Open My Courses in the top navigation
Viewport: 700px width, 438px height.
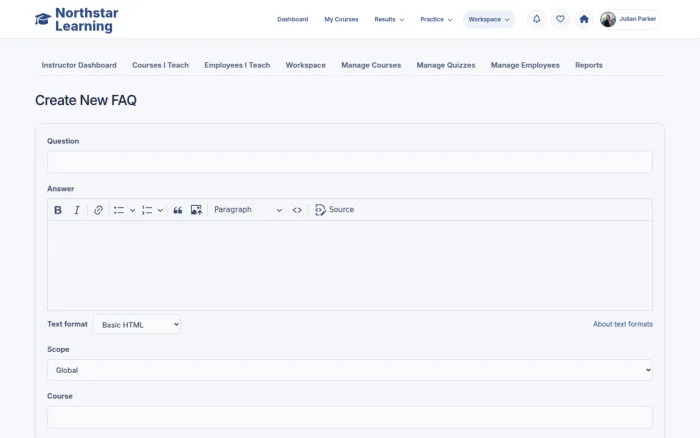coord(341,20)
